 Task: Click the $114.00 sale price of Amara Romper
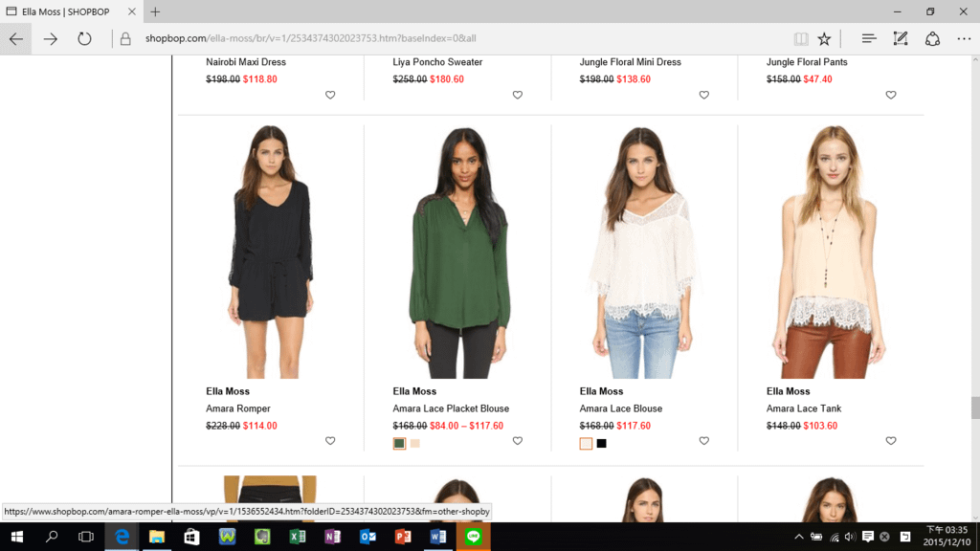(x=260, y=426)
